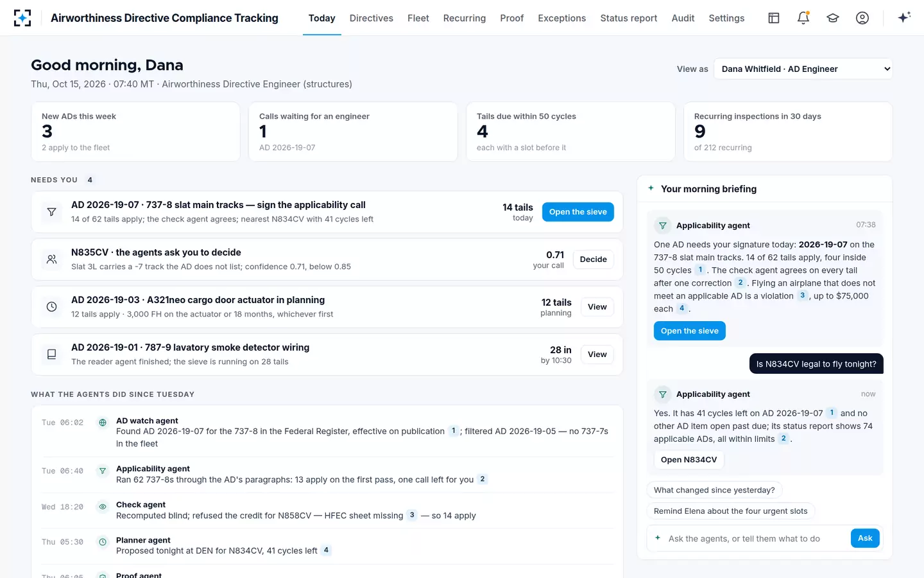Screen dimensions: 924x578
Task: Switch to the Directives tab
Action: click(x=372, y=18)
